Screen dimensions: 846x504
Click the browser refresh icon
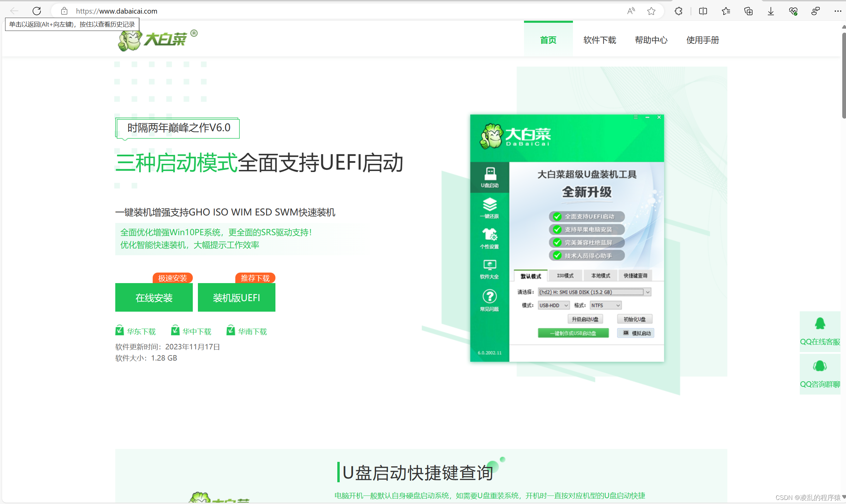pyautogui.click(x=37, y=11)
